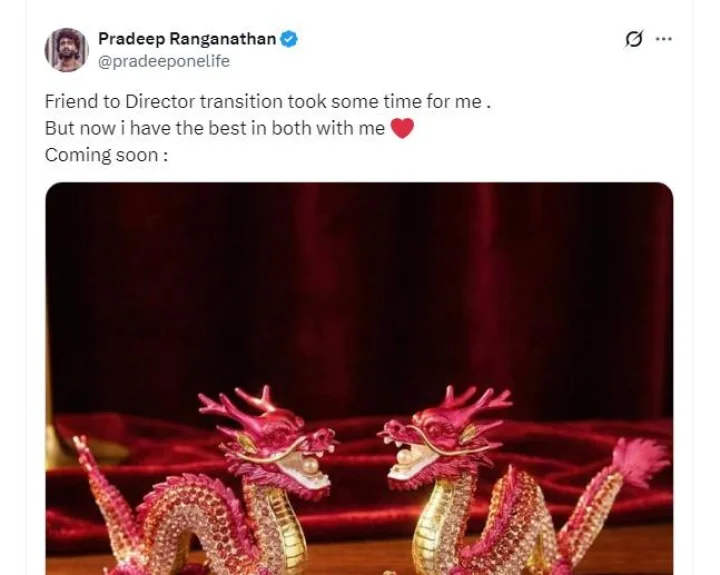Click the pearl in left dragon's mouth
Screen dimensions: 720x575
point(312,467)
